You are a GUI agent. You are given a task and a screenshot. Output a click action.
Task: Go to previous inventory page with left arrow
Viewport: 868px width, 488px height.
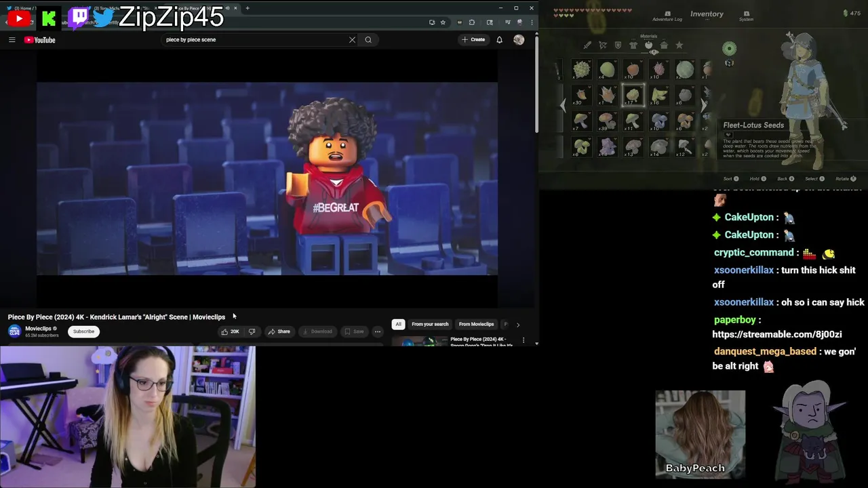coord(562,105)
